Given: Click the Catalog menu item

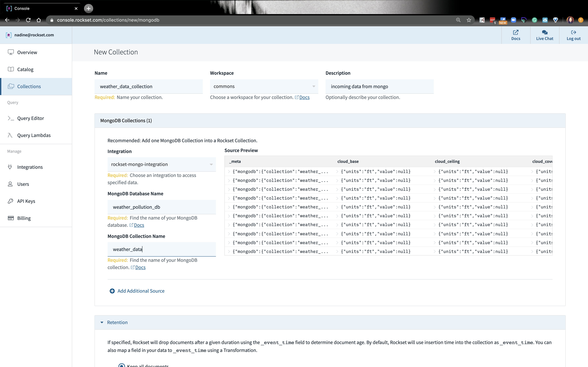Looking at the screenshot, I should pos(25,69).
